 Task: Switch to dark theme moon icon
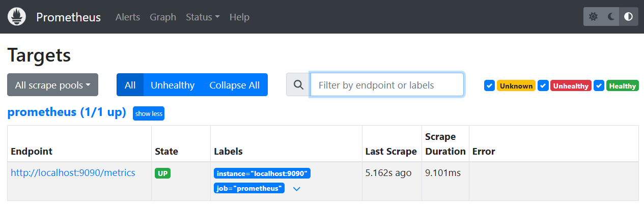pyautogui.click(x=611, y=17)
